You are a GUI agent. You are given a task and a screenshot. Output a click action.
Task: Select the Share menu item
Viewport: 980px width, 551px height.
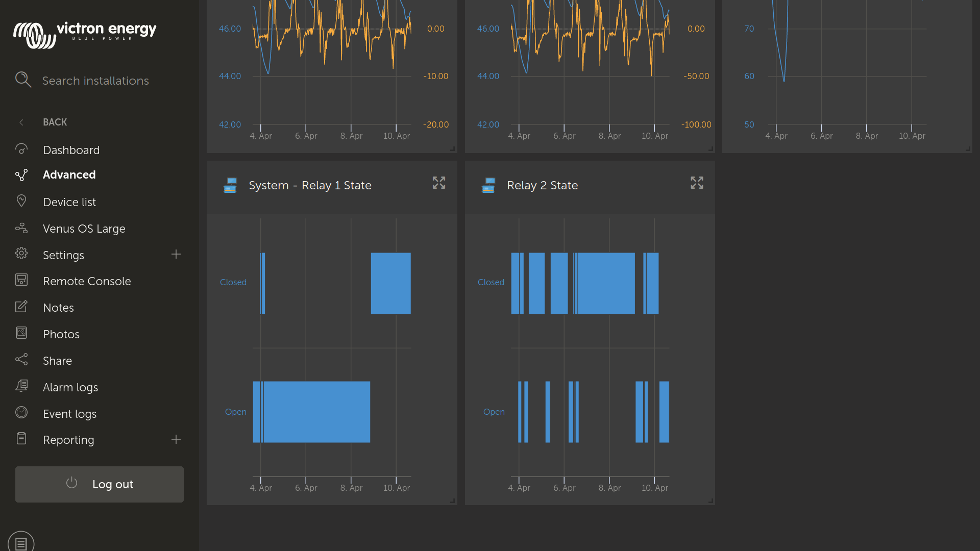click(x=57, y=361)
